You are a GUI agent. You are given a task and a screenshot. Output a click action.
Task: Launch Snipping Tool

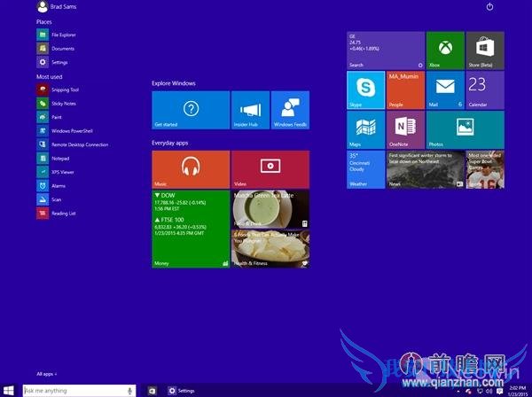point(58,90)
